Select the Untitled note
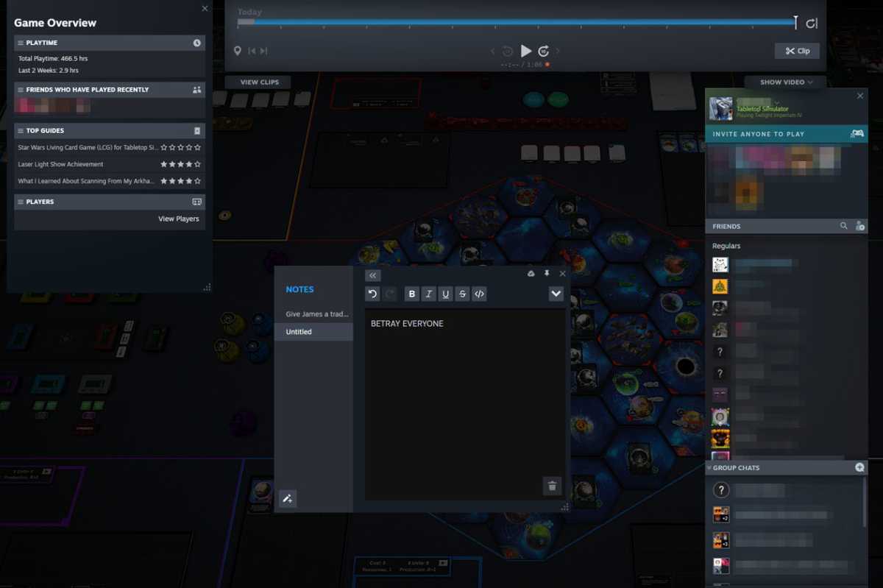This screenshot has width=883, height=588. click(x=314, y=332)
